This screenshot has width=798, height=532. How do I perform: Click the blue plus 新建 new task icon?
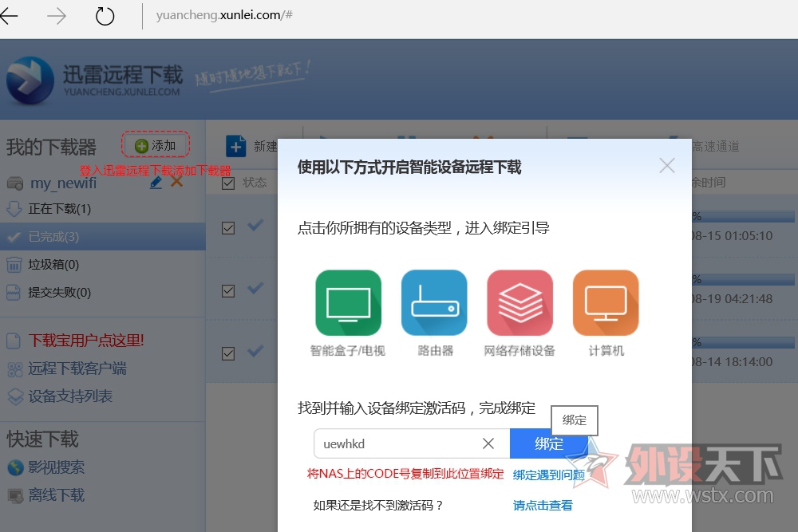(235, 147)
